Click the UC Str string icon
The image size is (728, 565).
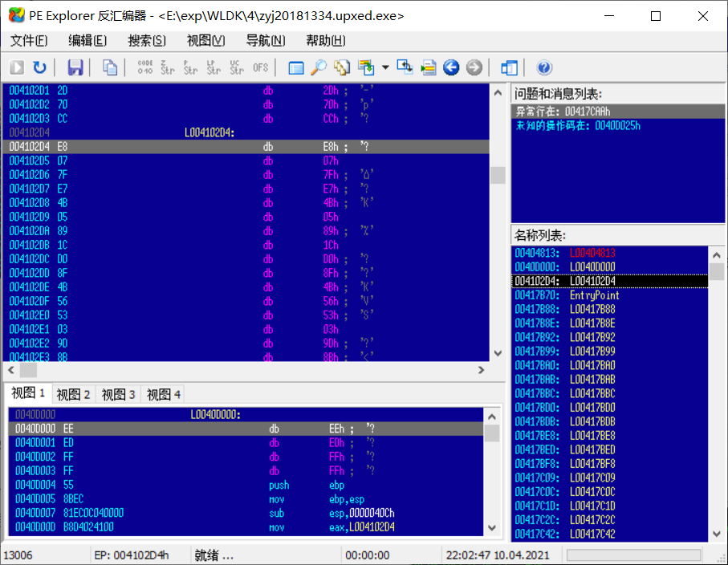point(236,67)
